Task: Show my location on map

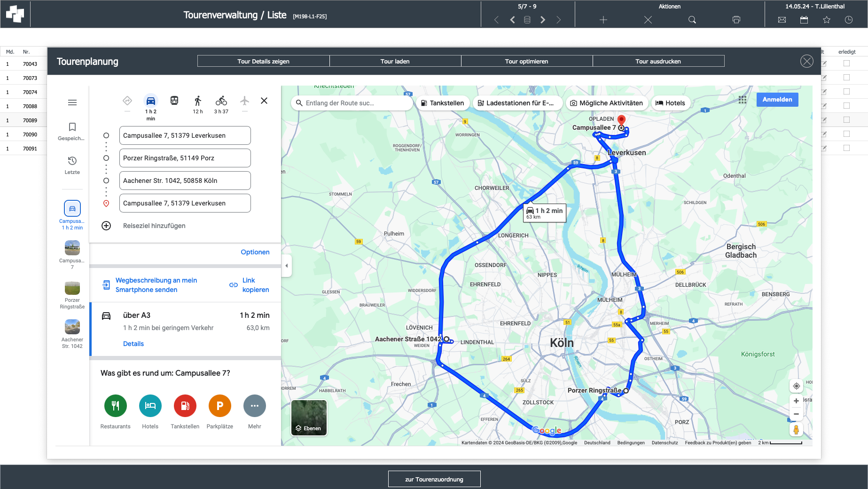Action: pyautogui.click(x=796, y=386)
